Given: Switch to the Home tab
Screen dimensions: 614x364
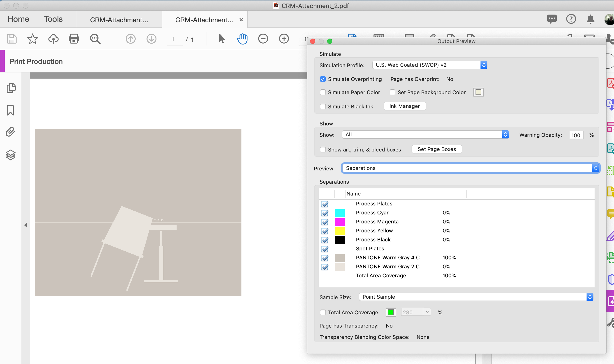Looking at the screenshot, I should pyautogui.click(x=18, y=19).
